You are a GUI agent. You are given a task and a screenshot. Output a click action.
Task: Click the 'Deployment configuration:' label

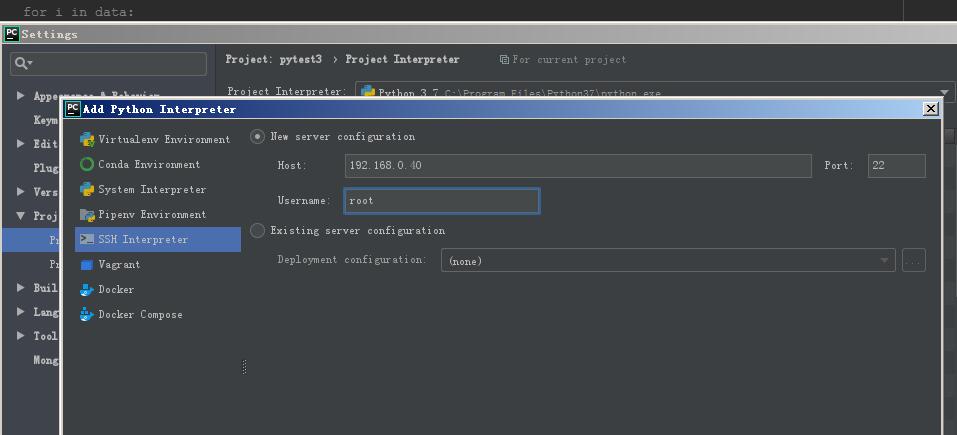(x=352, y=259)
